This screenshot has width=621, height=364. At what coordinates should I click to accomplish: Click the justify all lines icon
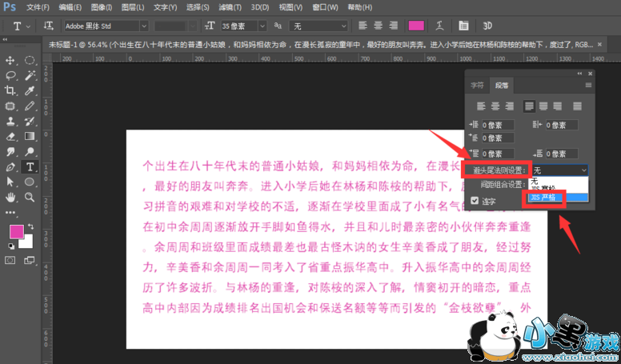[x=571, y=105]
